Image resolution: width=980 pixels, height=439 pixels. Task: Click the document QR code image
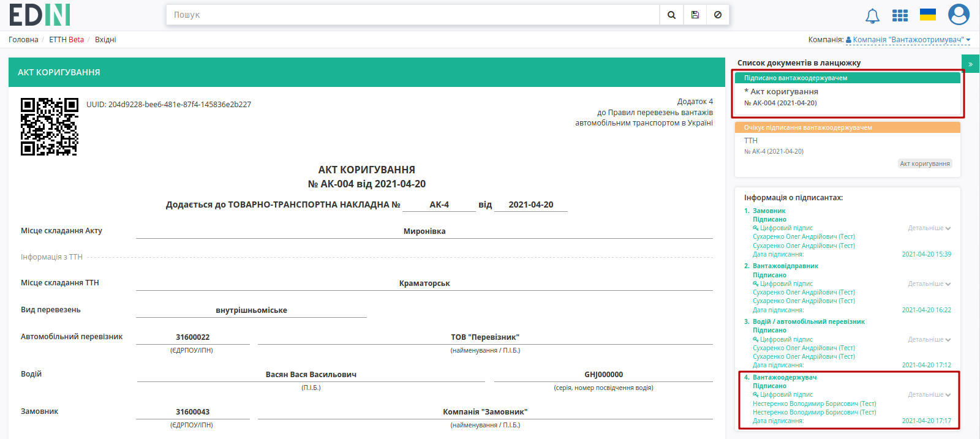[50, 127]
